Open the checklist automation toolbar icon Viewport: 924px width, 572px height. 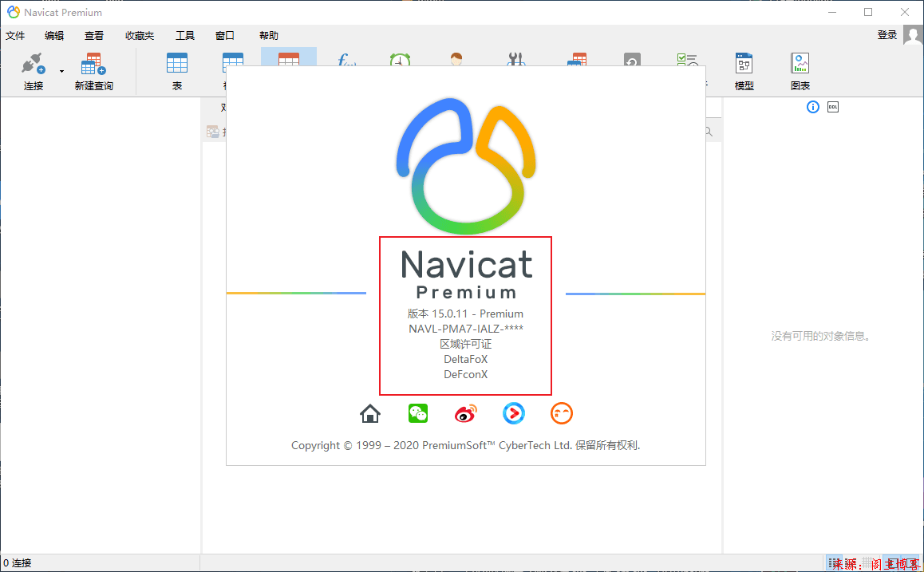pyautogui.click(x=687, y=60)
